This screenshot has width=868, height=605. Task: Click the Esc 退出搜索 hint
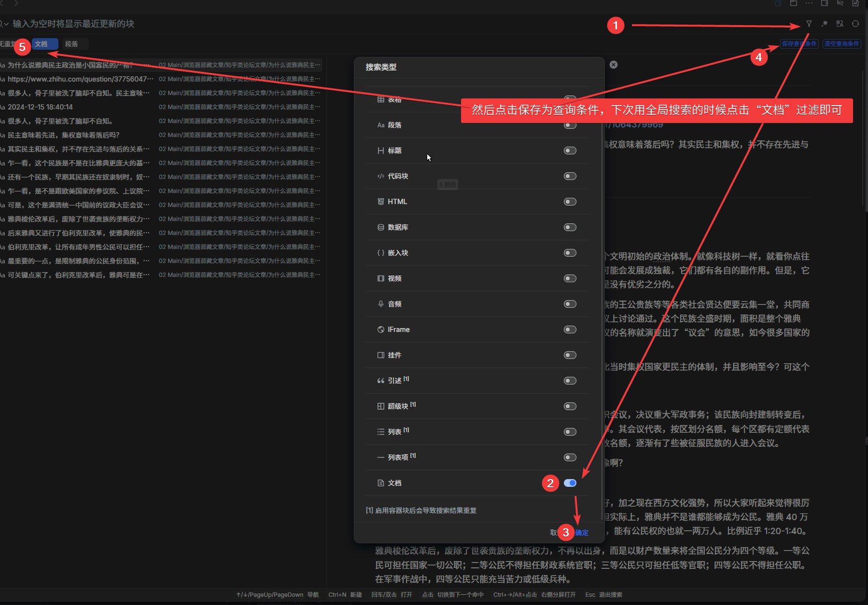coord(603,595)
